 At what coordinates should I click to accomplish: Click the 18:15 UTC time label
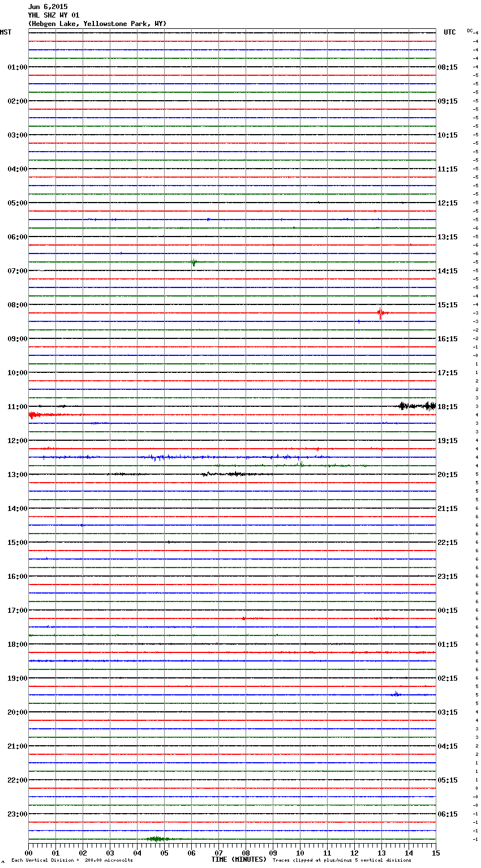click(x=448, y=407)
